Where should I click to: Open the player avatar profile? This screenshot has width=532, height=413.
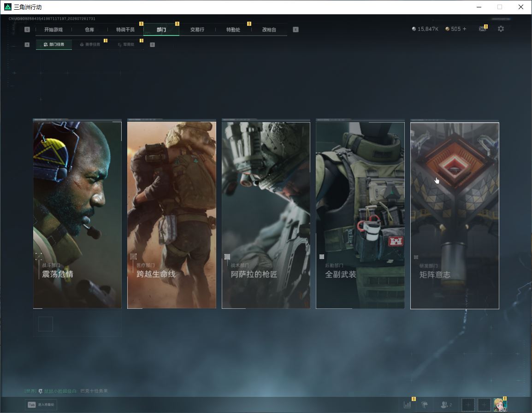500,405
